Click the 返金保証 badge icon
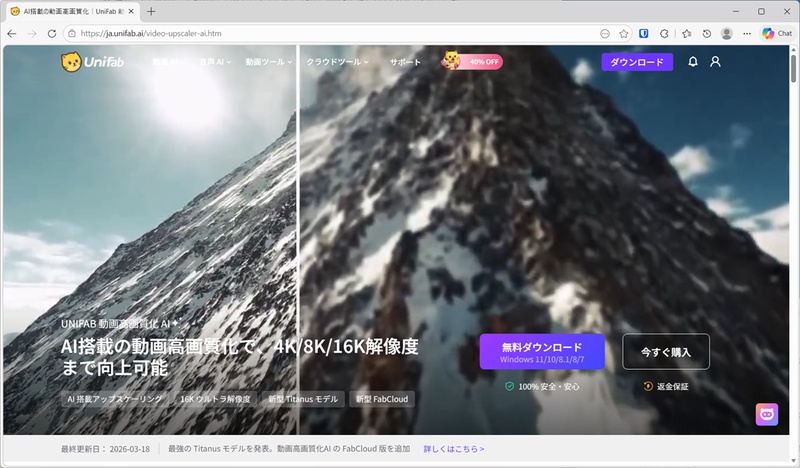800x468 pixels. tap(648, 386)
